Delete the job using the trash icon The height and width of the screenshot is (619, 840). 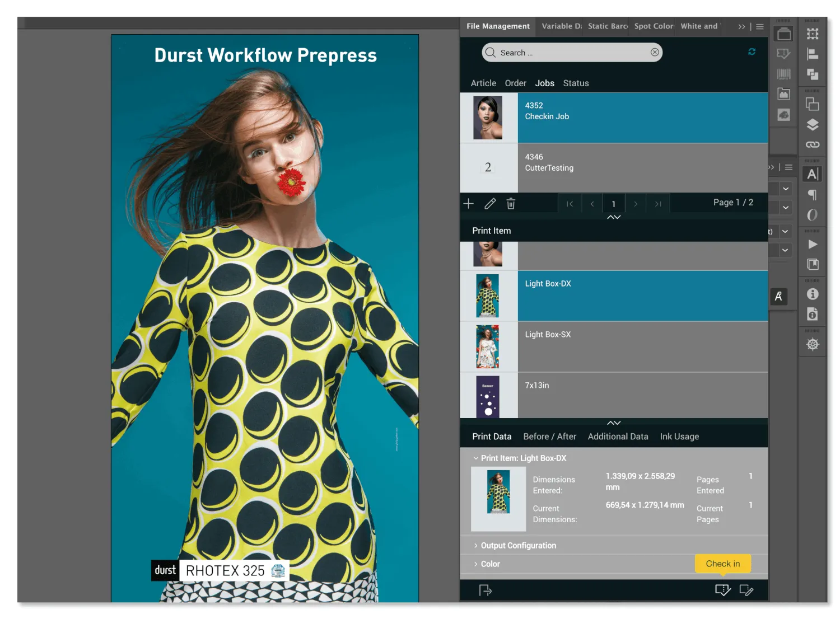pyautogui.click(x=510, y=203)
